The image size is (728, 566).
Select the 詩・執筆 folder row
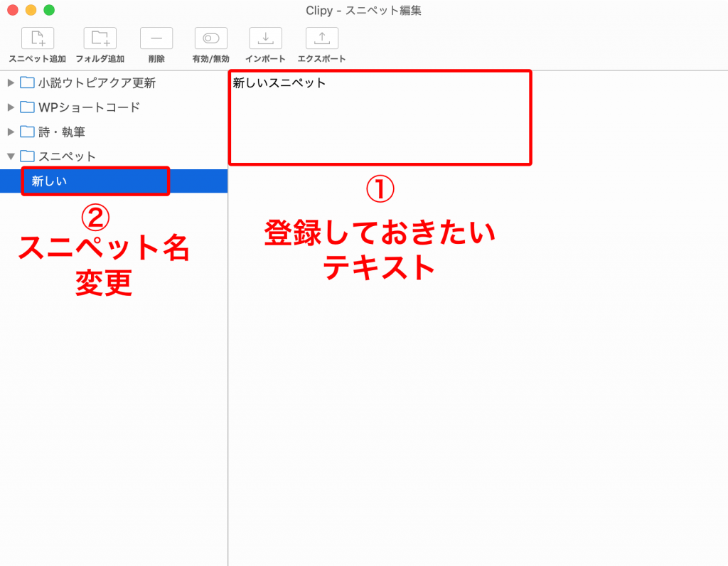click(x=114, y=132)
